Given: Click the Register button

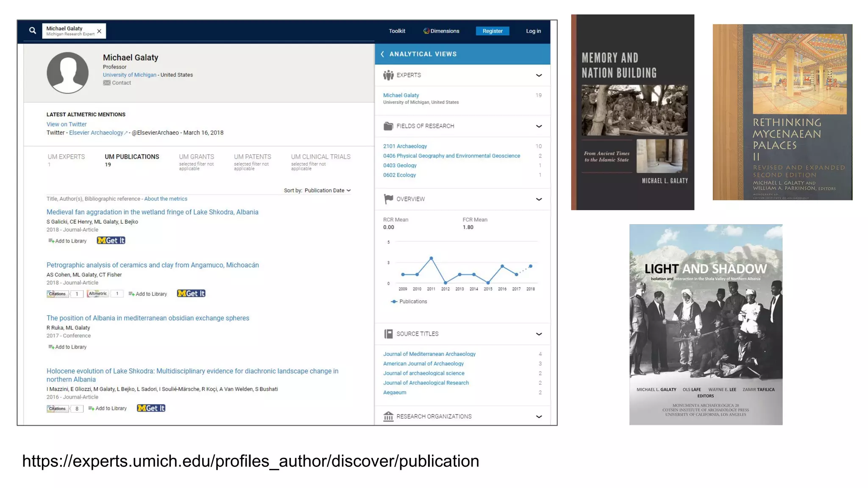Looking at the screenshot, I should pyautogui.click(x=492, y=31).
